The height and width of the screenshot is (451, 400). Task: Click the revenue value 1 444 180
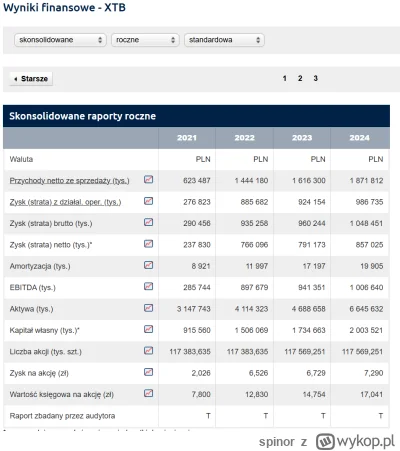tap(251, 181)
